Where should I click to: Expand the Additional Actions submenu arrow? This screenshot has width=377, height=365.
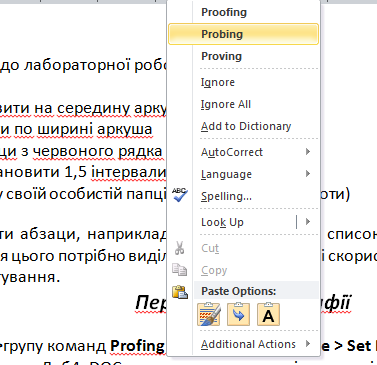click(308, 344)
